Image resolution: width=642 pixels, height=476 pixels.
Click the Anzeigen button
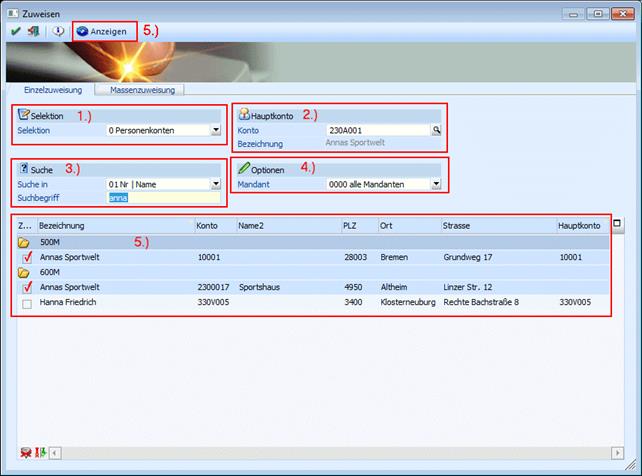(102, 31)
